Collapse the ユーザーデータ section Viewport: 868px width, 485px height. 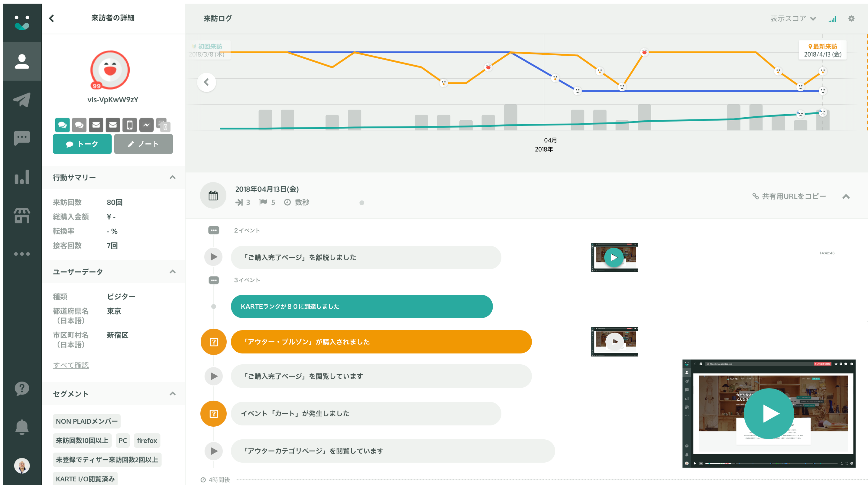tap(173, 272)
